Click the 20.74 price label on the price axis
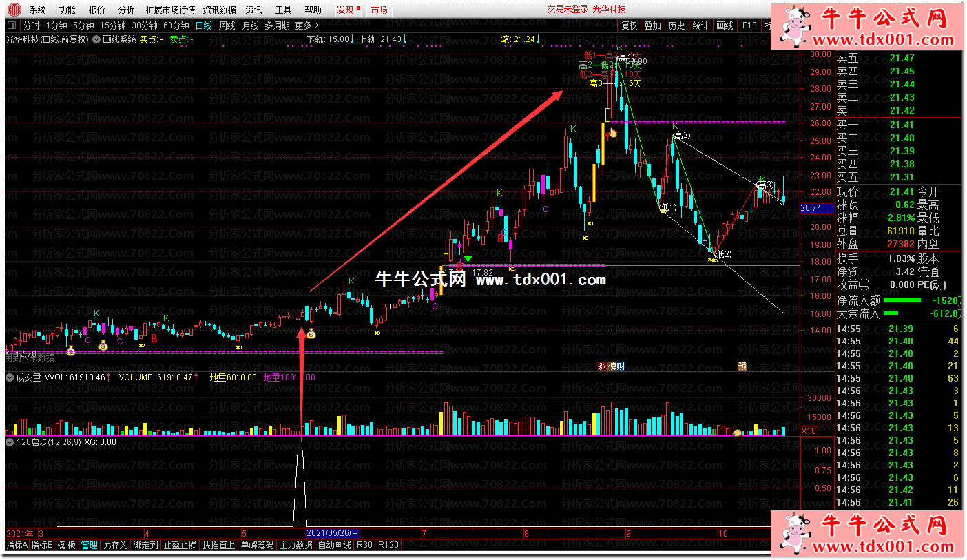Image resolution: width=967 pixels, height=560 pixels. pyautogui.click(x=811, y=208)
